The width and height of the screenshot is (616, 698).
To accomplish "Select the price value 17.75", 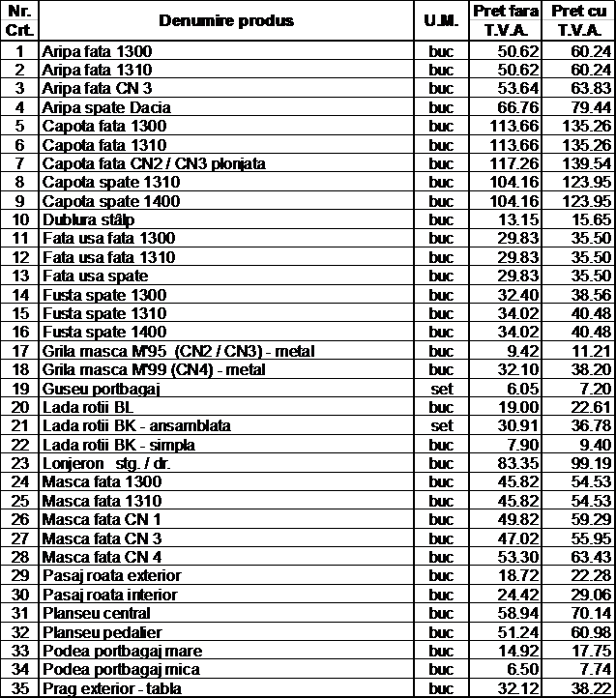I will (x=591, y=651).
